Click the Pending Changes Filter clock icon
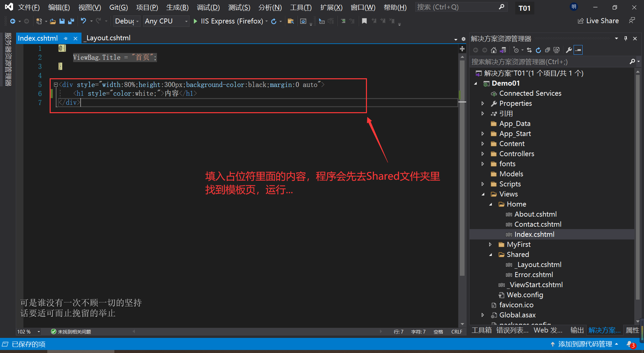The image size is (644, 353). pos(516,50)
